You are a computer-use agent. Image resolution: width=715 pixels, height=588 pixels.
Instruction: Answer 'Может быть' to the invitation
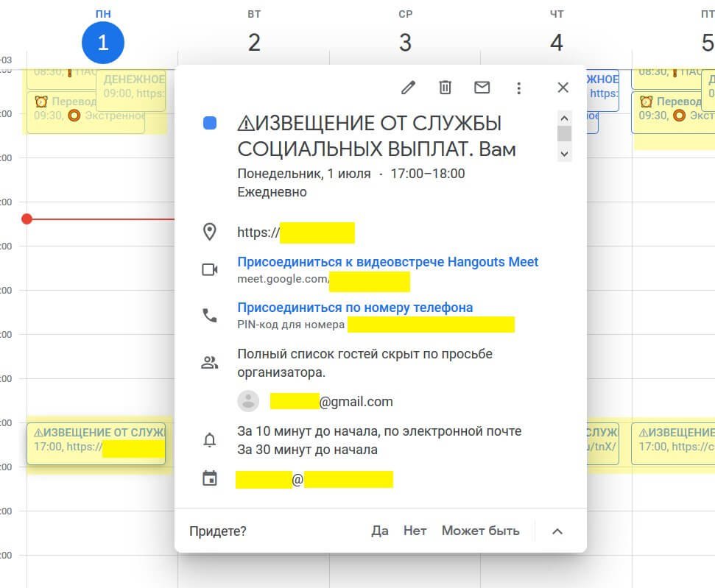point(481,531)
